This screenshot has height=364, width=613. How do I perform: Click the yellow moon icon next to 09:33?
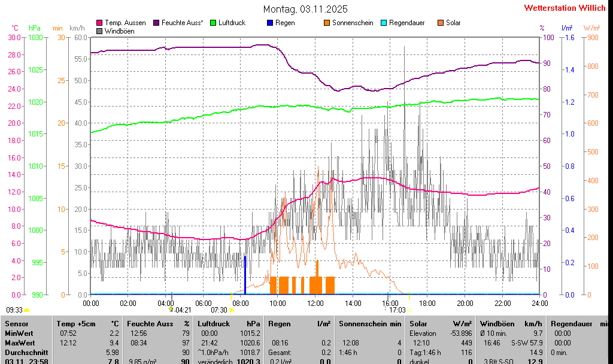click(27, 310)
